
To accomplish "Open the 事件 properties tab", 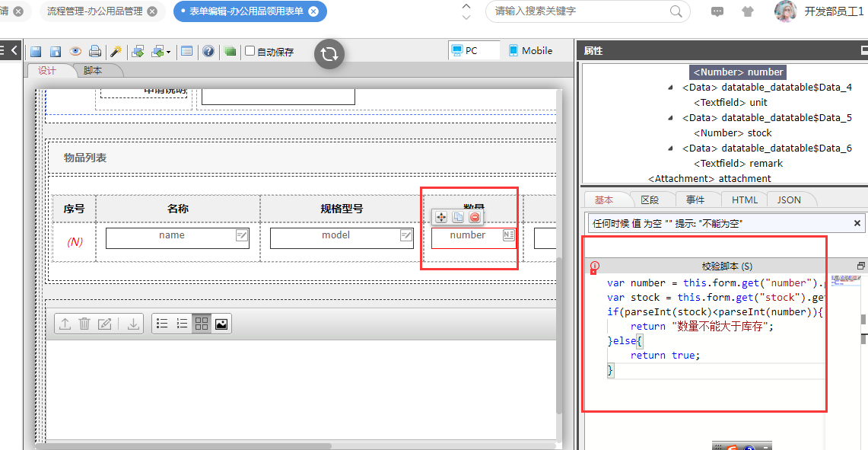I will (x=695, y=199).
